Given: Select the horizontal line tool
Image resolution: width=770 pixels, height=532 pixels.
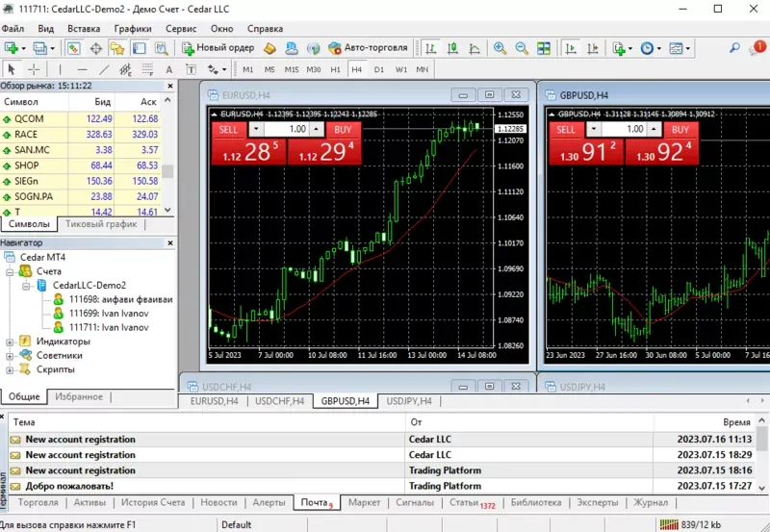Looking at the screenshot, I should click(82, 69).
